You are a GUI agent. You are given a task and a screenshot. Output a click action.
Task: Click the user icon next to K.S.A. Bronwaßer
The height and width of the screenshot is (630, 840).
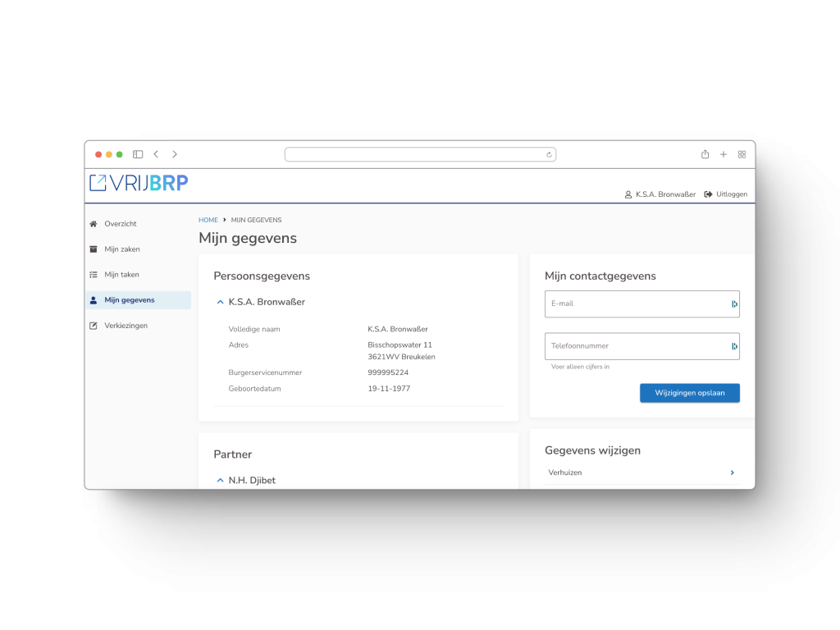click(x=628, y=194)
